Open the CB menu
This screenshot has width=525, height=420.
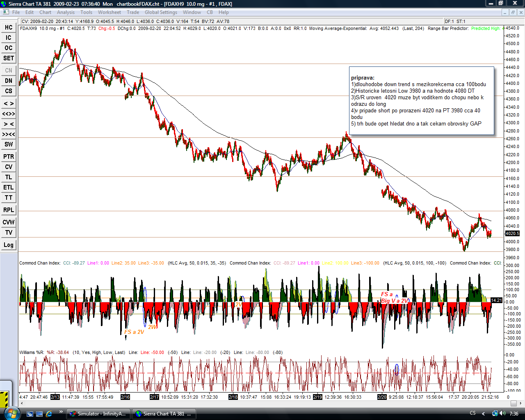[210, 12]
